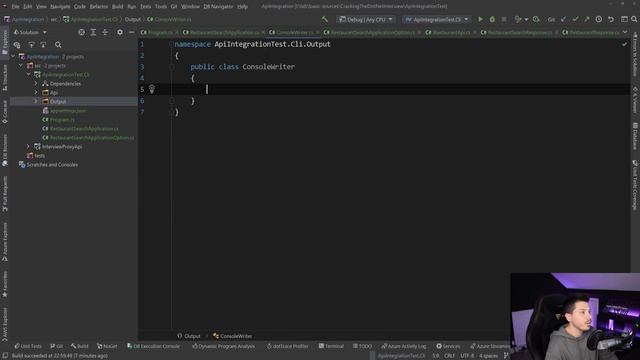Open TODO tool window

tap(362, 346)
